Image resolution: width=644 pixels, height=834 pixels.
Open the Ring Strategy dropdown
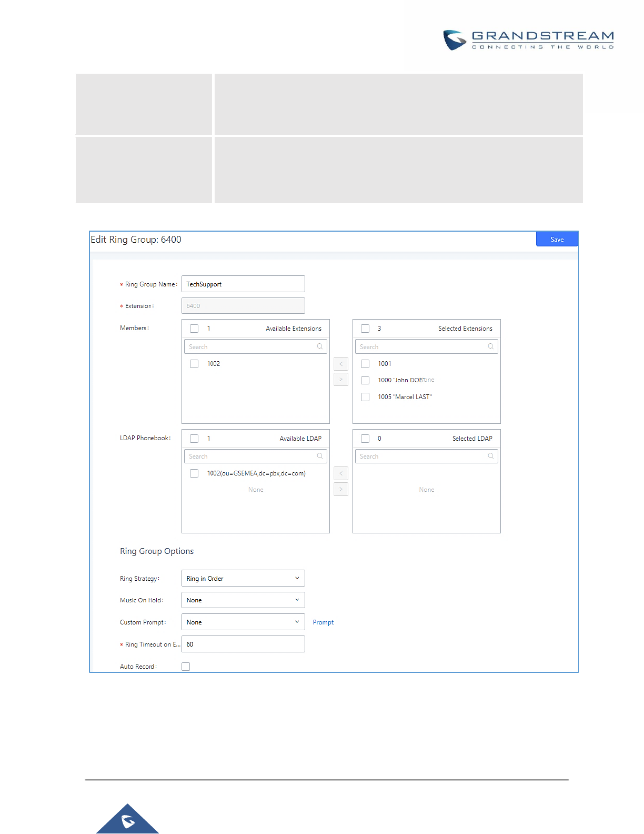pos(243,578)
